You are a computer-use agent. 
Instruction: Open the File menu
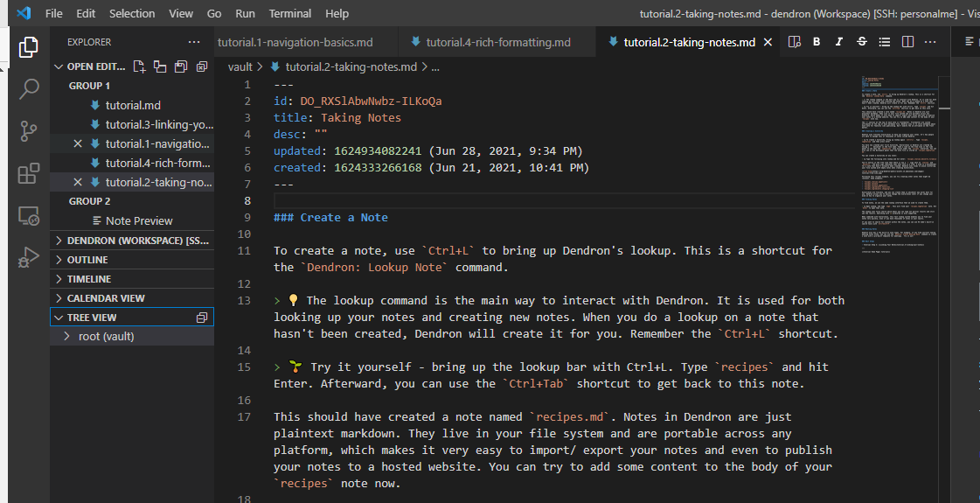click(53, 13)
